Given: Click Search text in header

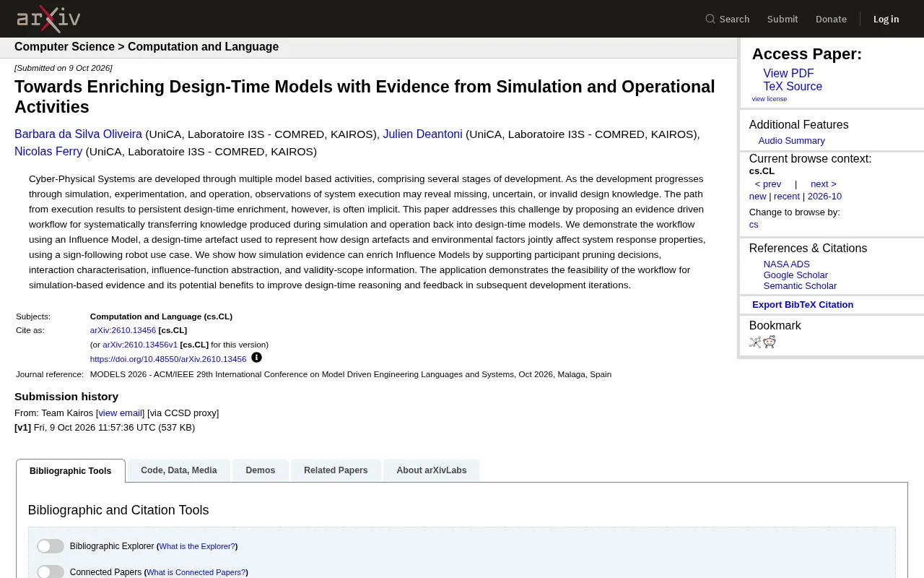Looking at the screenshot, I should pos(734,19).
